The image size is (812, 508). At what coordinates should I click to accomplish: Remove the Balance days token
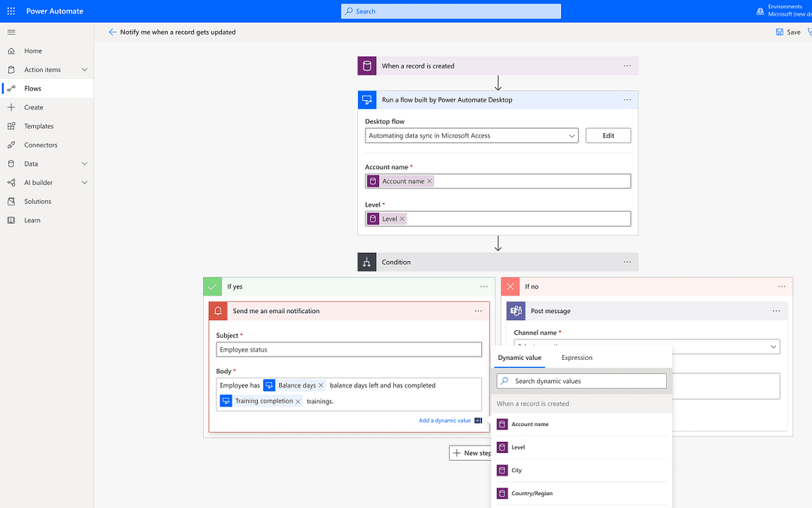[x=320, y=385]
